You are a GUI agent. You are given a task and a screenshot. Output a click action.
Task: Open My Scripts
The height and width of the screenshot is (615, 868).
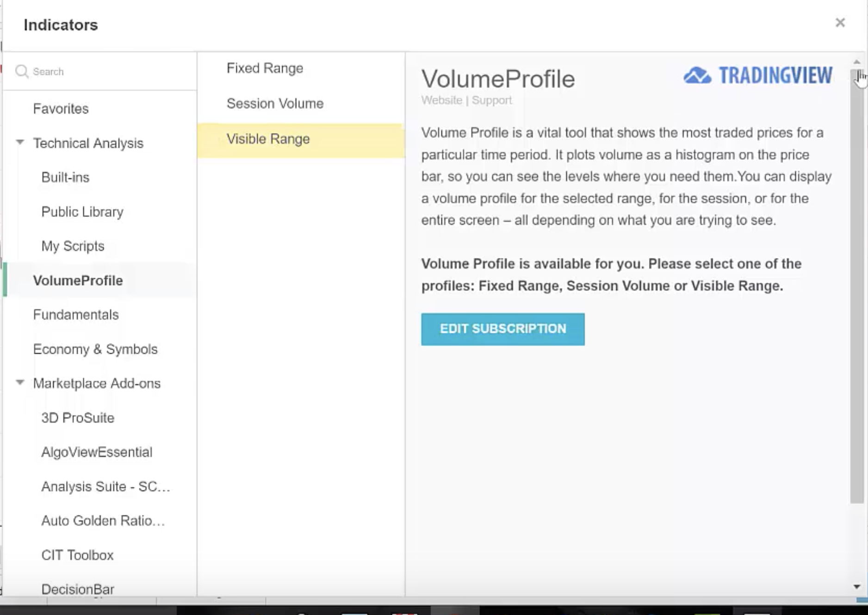pyautogui.click(x=73, y=246)
